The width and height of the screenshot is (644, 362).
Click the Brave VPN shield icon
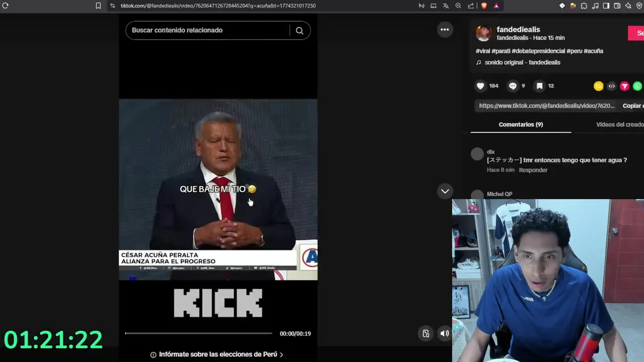[x=639, y=6]
